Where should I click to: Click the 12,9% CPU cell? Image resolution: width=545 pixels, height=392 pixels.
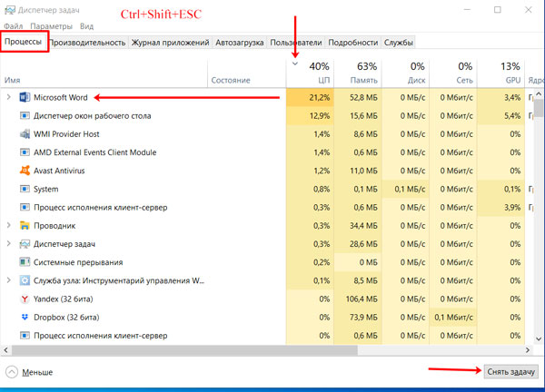[310, 115]
